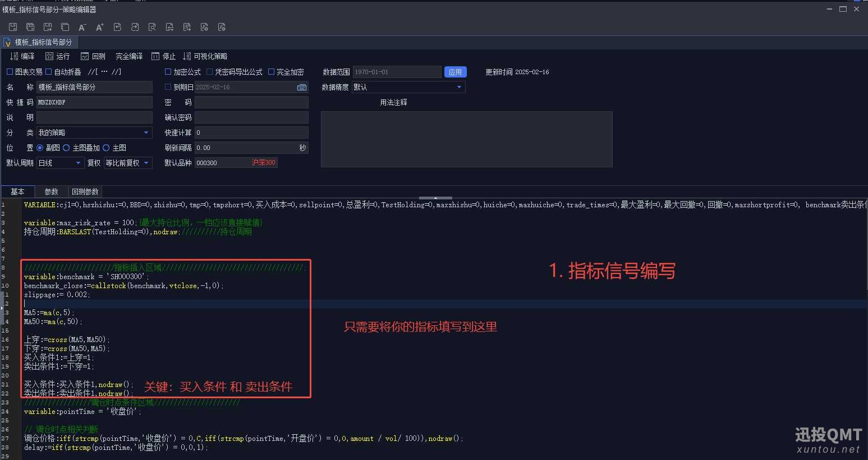
Task: Increase font size with the A+ icon
Action: (x=100, y=27)
